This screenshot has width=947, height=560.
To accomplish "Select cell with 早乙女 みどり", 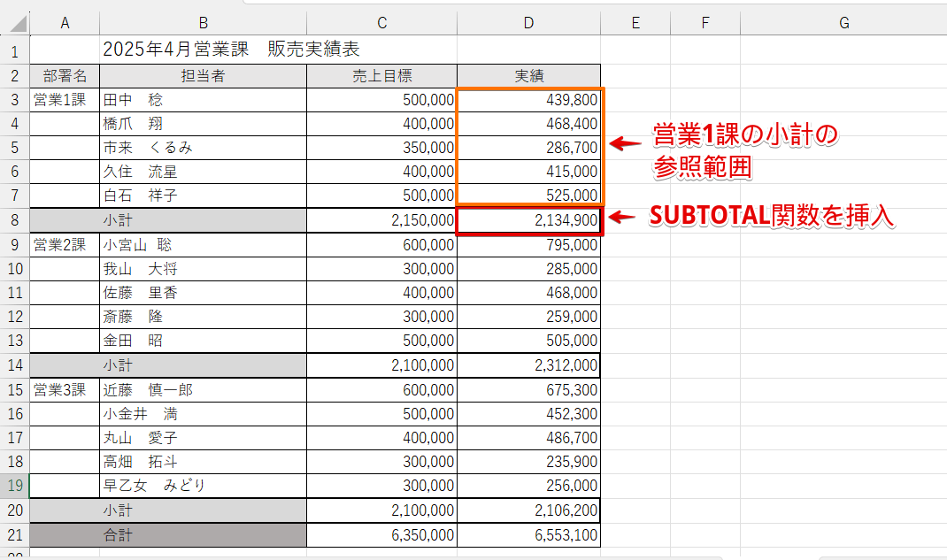I will [203, 485].
